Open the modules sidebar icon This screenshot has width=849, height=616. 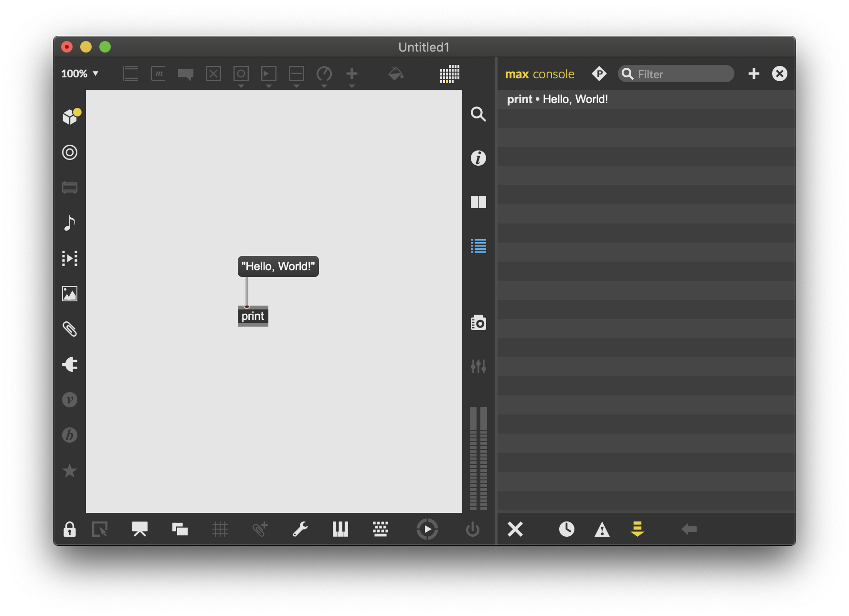click(x=70, y=188)
